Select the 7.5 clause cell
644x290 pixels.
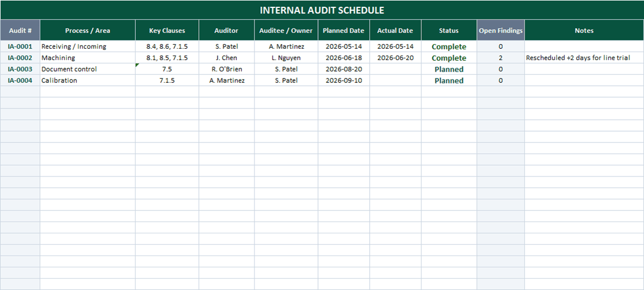tap(167, 69)
